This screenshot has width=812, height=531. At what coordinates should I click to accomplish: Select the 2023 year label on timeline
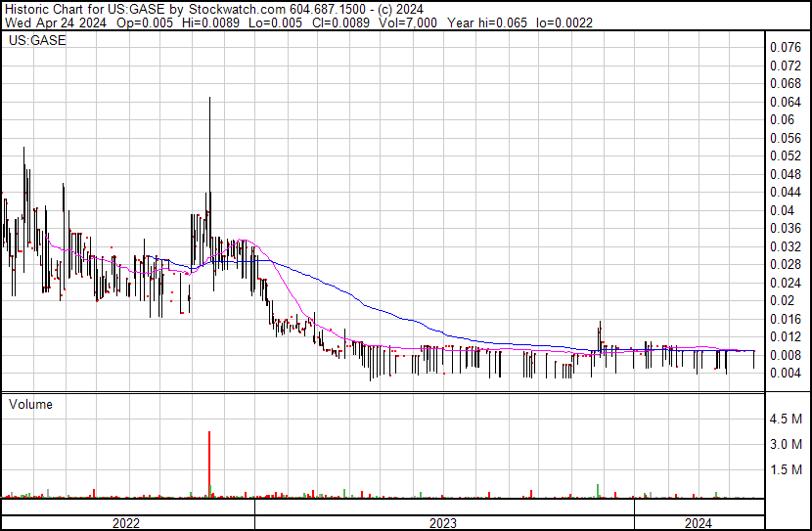(443, 523)
